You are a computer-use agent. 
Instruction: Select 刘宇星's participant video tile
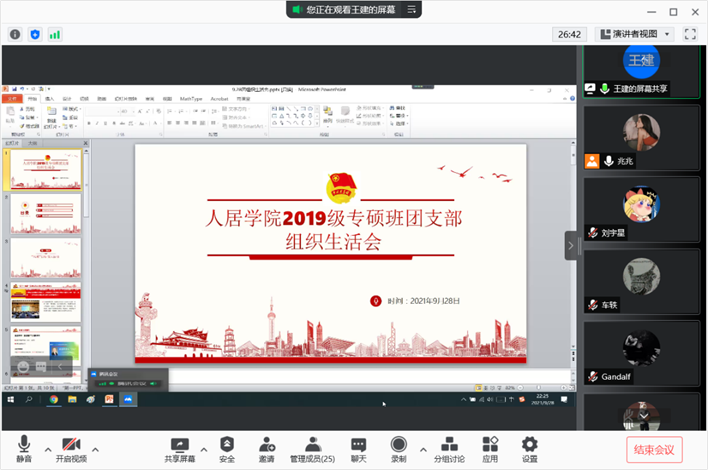pos(641,213)
